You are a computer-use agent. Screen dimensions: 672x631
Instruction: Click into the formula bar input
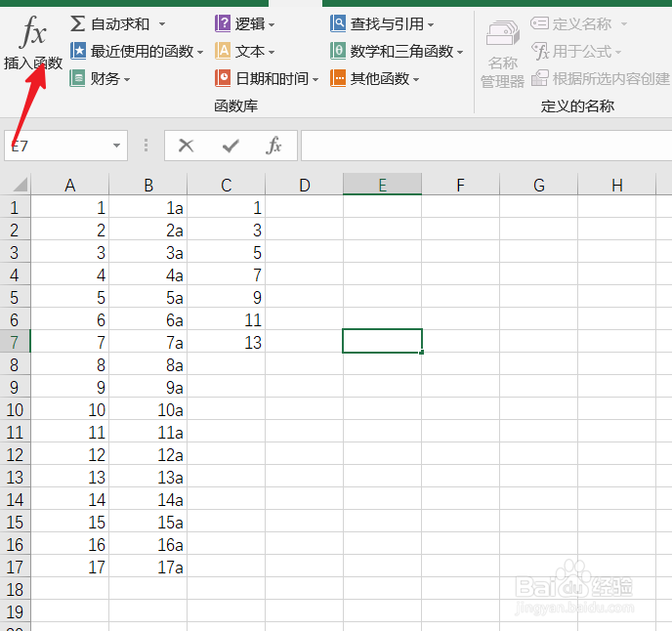[x=486, y=146]
